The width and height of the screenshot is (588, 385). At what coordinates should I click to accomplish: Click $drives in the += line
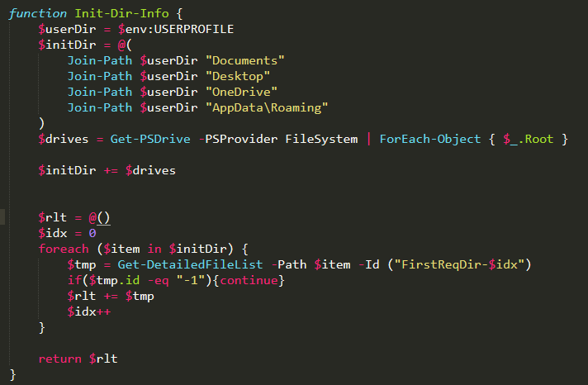pyautogui.click(x=150, y=171)
